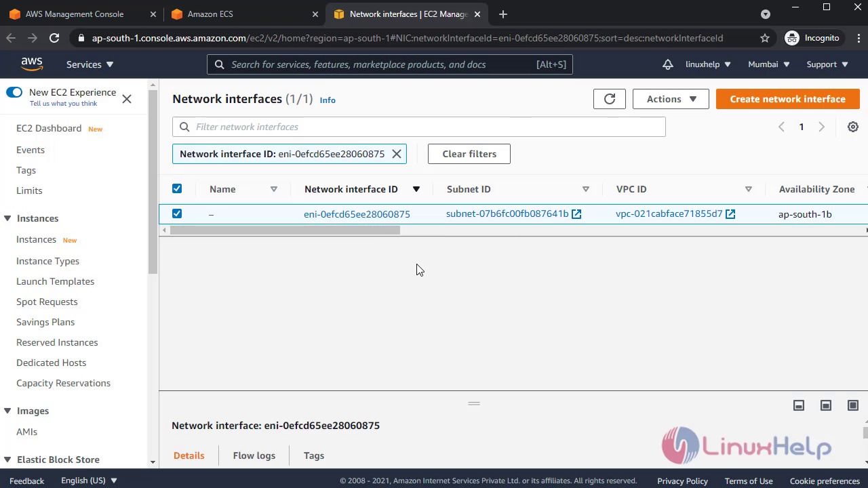Open Feedback link in footer
The width and height of the screenshot is (868, 488).
point(27,481)
